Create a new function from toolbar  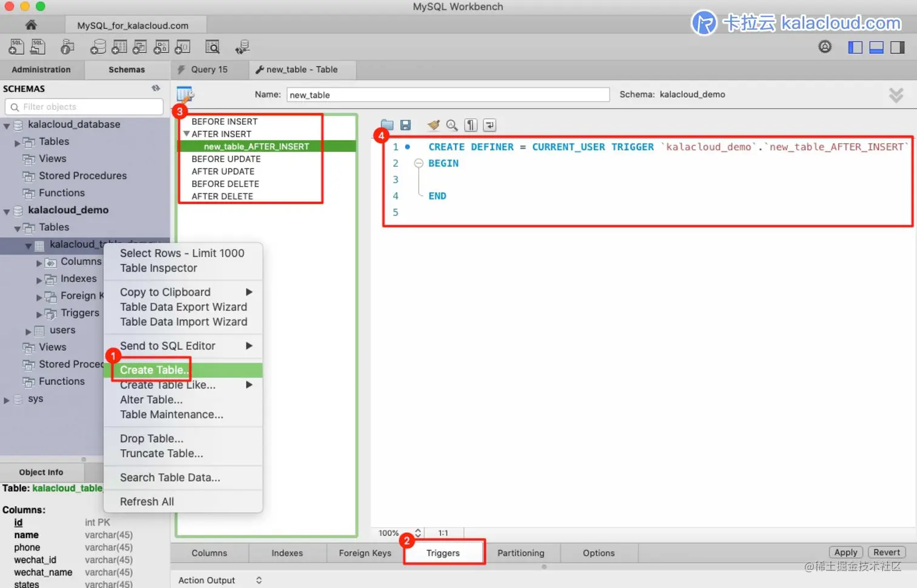[183, 47]
